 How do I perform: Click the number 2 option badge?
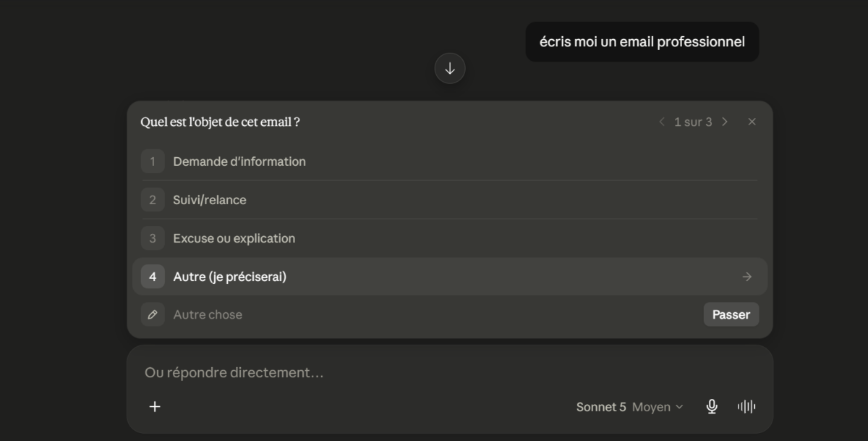153,200
